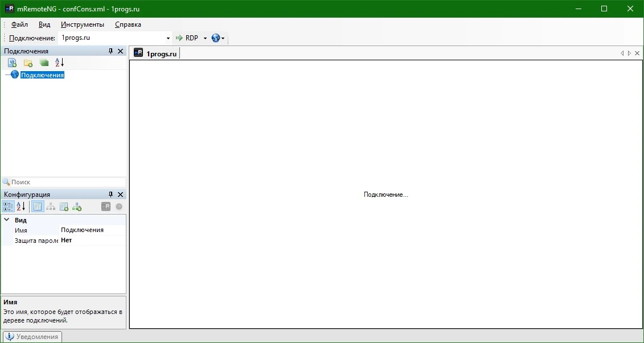
Task: Click the grayed mRemoteNG connection icon
Action: pyautogui.click(x=106, y=206)
